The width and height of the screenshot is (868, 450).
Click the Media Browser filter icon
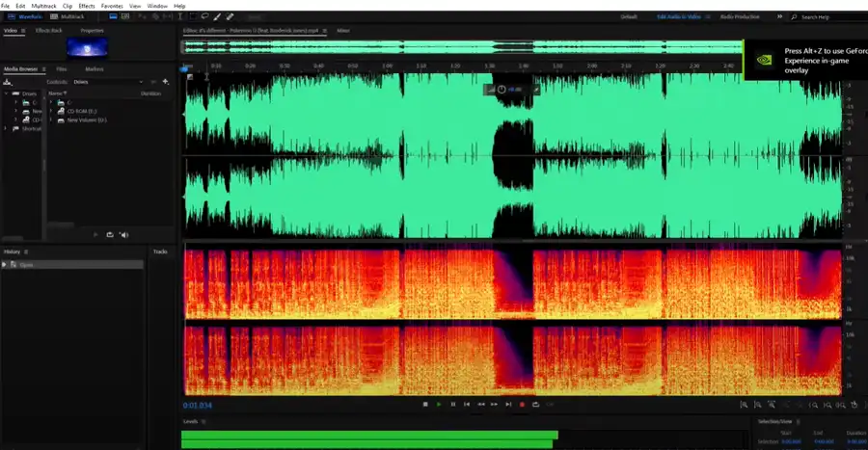tap(153, 82)
